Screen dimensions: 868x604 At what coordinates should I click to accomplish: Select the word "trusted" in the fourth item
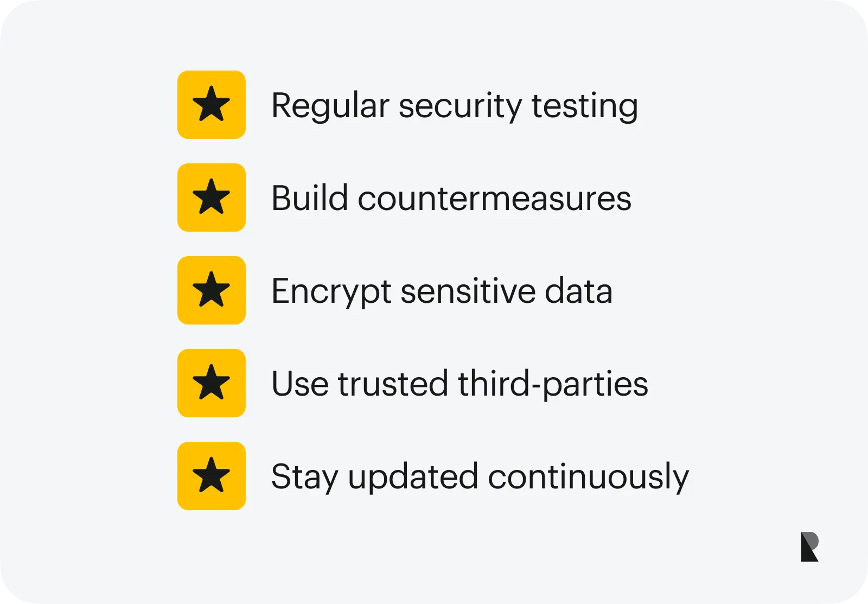[x=393, y=384]
